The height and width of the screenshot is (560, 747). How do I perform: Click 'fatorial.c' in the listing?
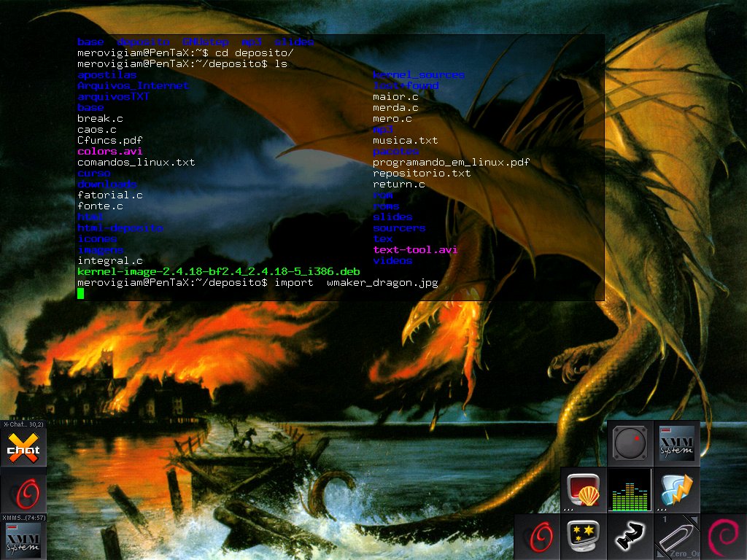110,195
